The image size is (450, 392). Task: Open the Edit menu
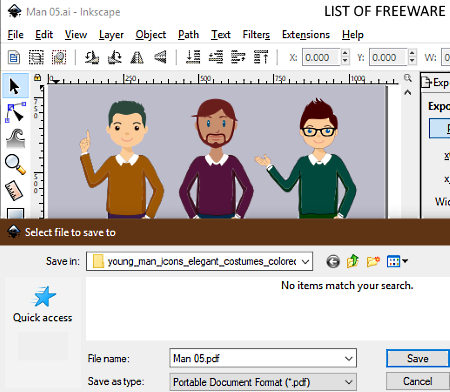pyautogui.click(x=44, y=35)
